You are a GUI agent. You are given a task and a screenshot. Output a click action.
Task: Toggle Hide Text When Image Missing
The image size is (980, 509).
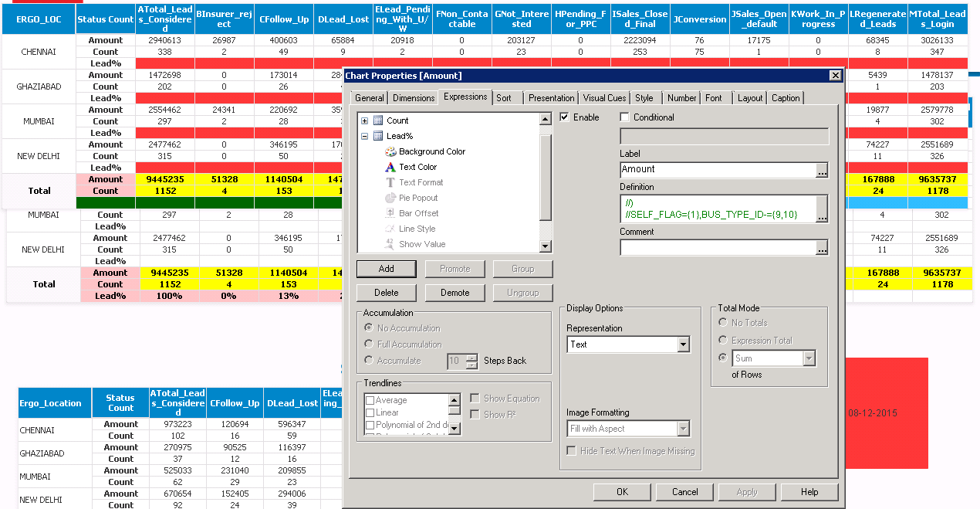pyautogui.click(x=572, y=451)
